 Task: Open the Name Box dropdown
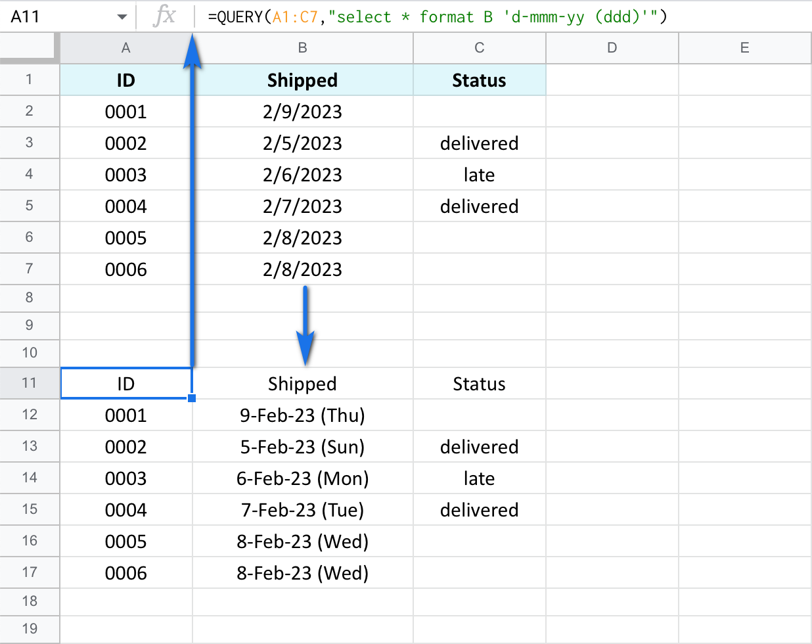pos(120,16)
